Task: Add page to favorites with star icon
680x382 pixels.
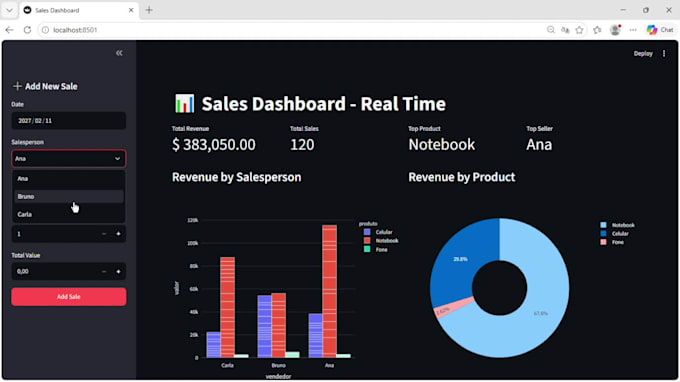Action: (579, 30)
